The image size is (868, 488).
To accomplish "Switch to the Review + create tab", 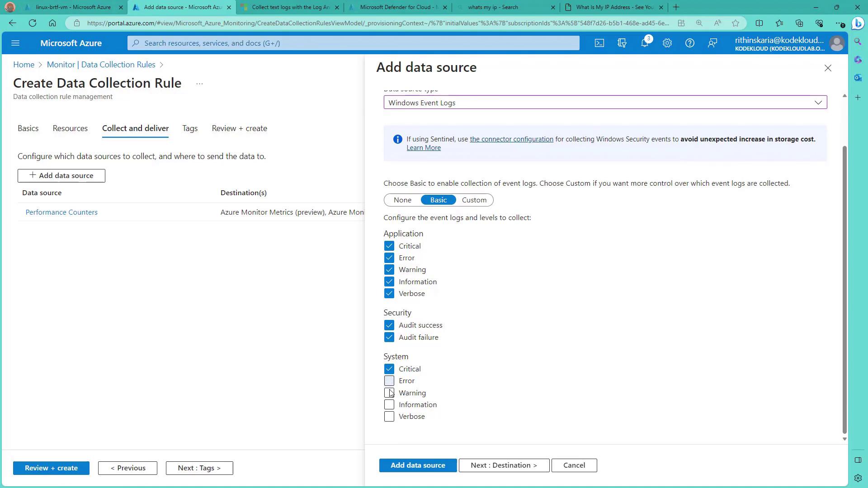I will coord(239,128).
